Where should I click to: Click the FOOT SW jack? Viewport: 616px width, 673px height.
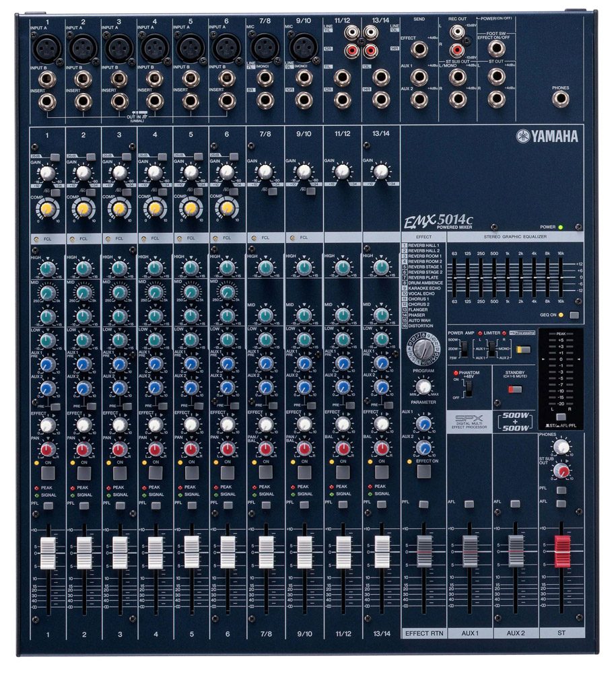click(x=495, y=49)
